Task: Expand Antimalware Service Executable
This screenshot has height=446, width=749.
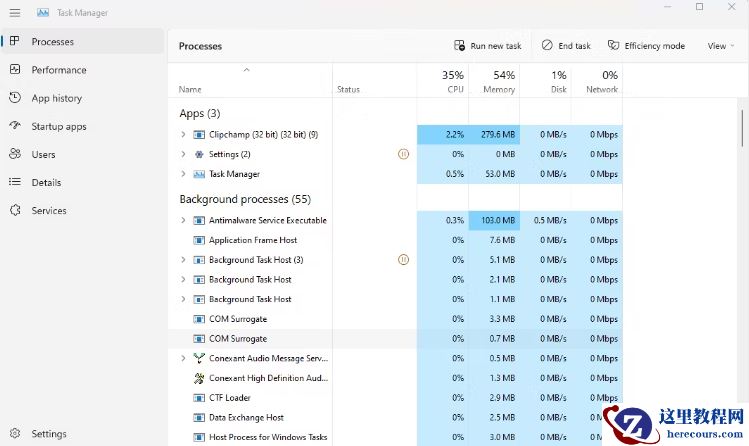Action: [183, 220]
